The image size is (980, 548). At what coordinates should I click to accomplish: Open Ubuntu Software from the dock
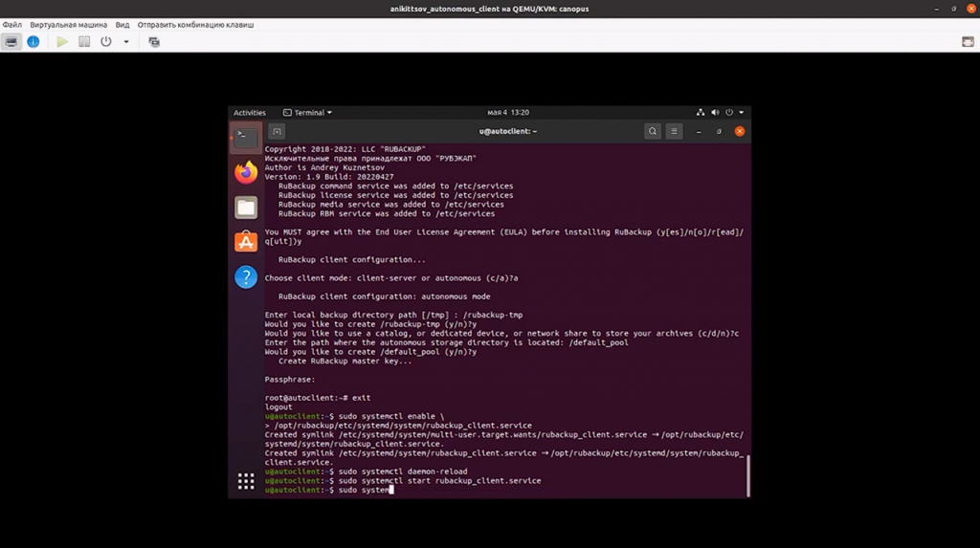click(x=246, y=242)
